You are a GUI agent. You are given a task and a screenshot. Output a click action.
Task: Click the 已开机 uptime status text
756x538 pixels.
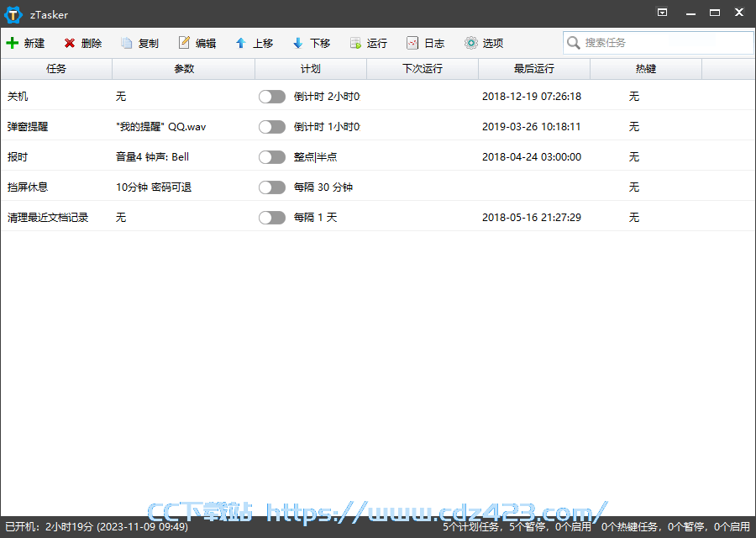coord(97,527)
